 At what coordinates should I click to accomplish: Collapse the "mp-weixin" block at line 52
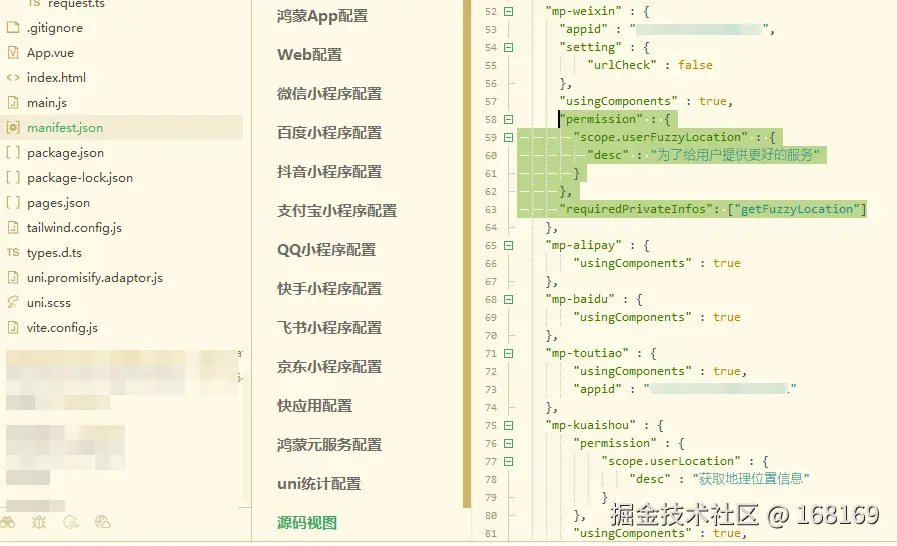[x=509, y=11]
